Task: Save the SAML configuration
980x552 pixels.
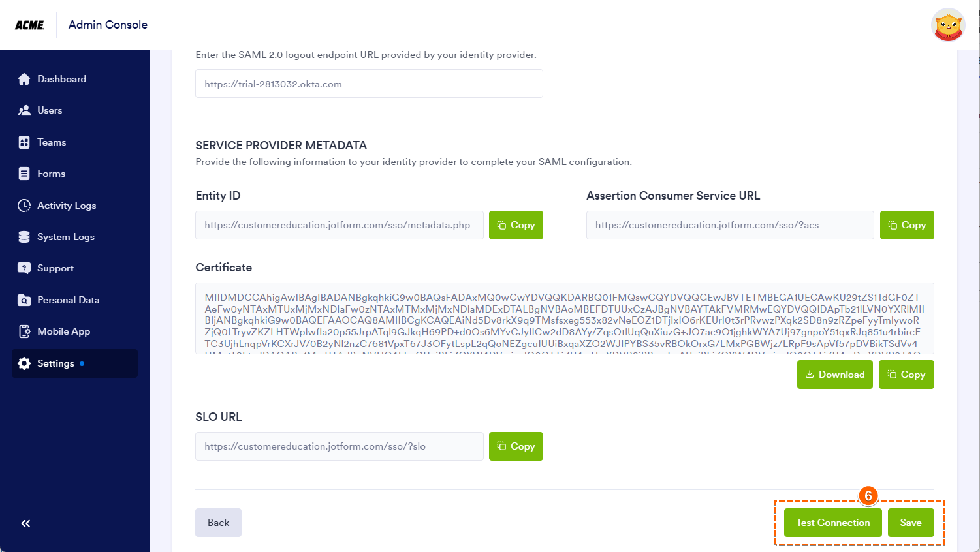Action: point(911,523)
